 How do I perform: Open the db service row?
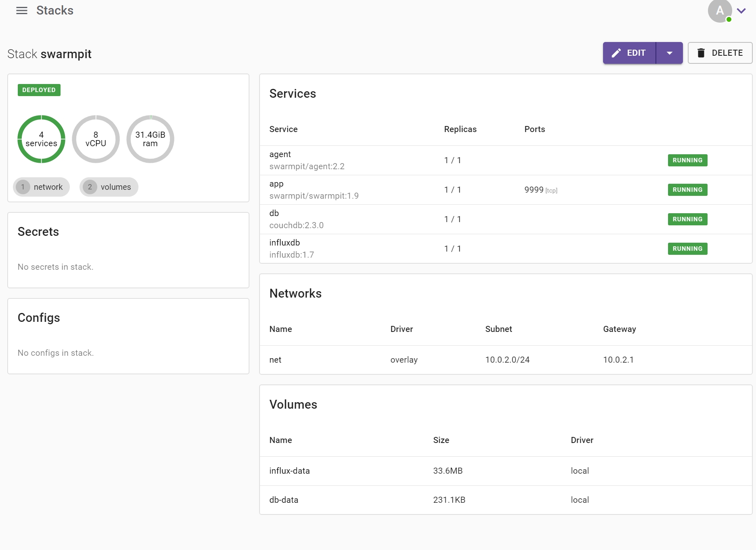coord(506,219)
